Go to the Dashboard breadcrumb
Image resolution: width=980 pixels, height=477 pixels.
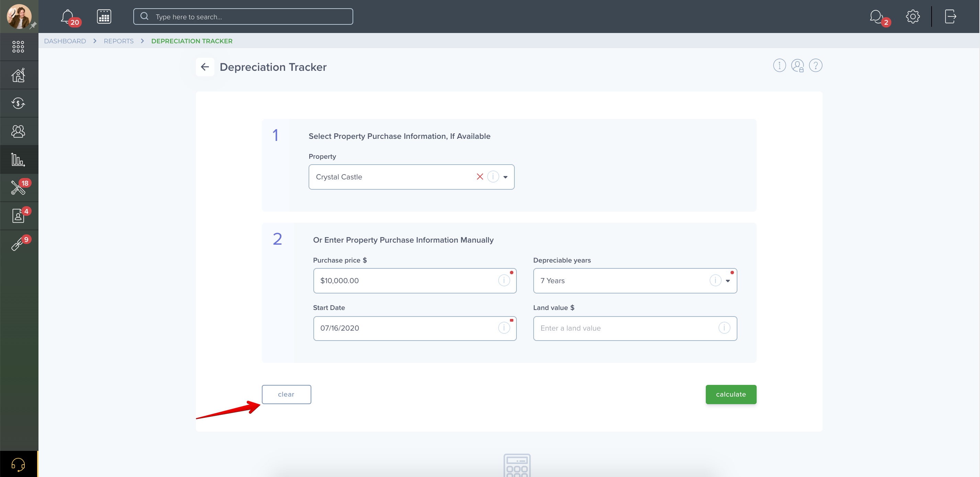65,41
